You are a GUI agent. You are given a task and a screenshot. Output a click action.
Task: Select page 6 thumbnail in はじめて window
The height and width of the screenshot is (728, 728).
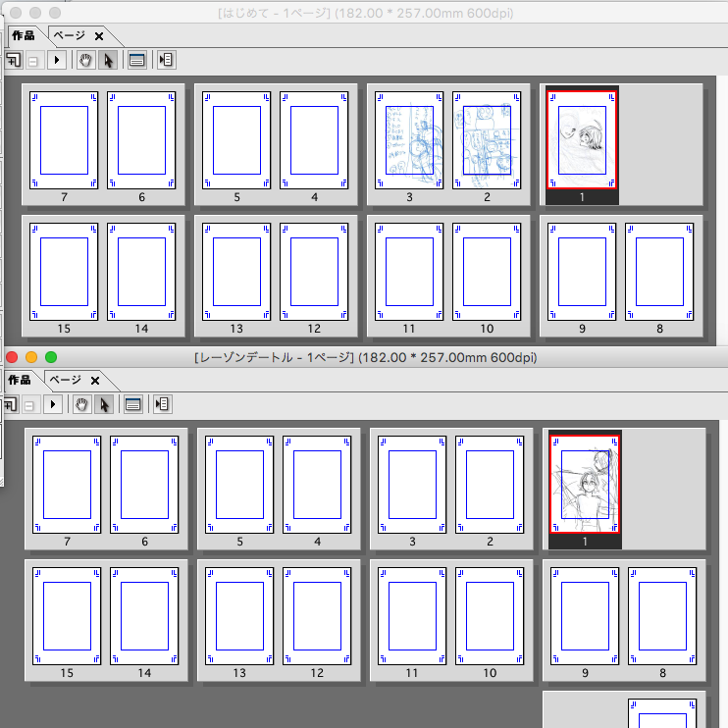pyautogui.click(x=141, y=140)
